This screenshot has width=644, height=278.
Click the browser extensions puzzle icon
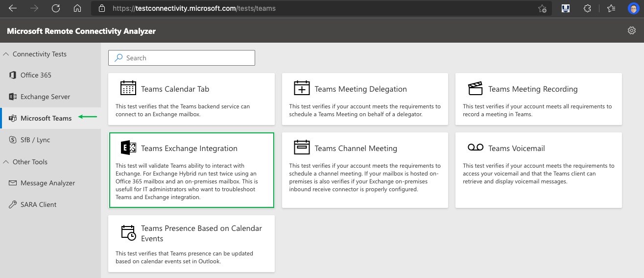pos(587,8)
